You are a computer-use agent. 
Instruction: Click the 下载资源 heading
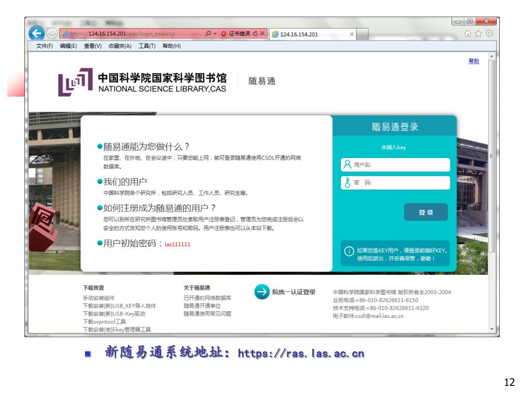click(x=94, y=288)
